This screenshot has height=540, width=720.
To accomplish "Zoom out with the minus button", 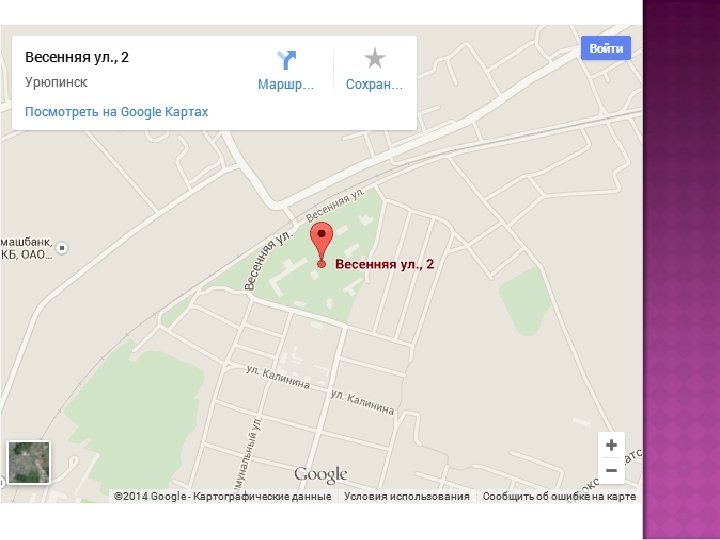I will pos(611,471).
